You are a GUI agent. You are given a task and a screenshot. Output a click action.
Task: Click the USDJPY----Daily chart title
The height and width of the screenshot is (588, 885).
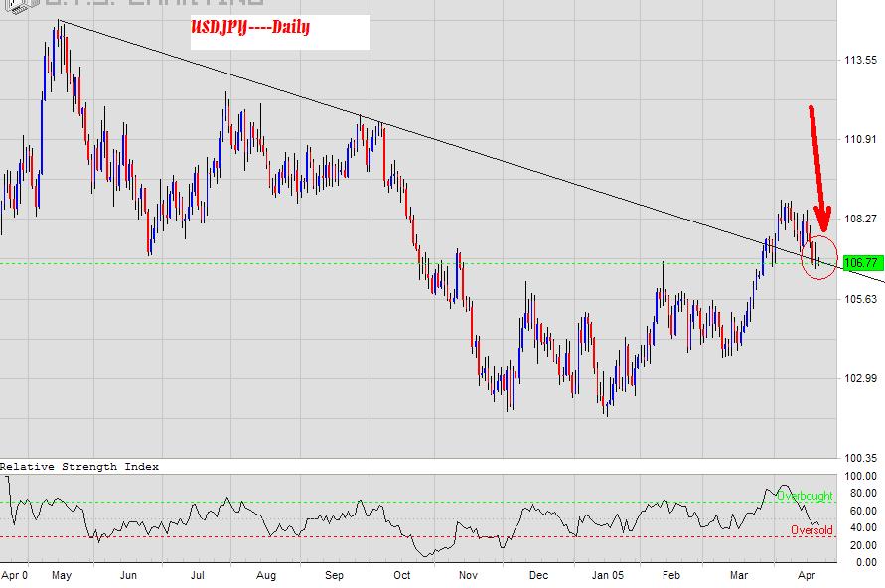pos(250,28)
